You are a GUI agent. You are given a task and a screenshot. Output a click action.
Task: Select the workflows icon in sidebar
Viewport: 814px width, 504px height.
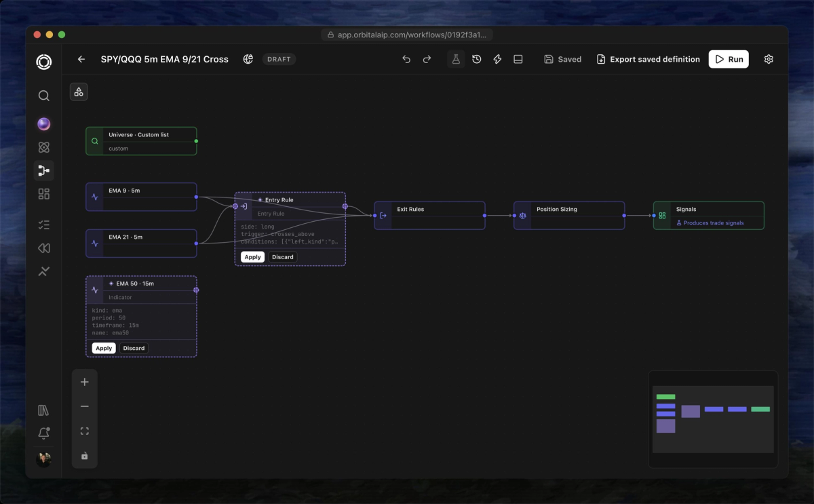click(43, 170)
